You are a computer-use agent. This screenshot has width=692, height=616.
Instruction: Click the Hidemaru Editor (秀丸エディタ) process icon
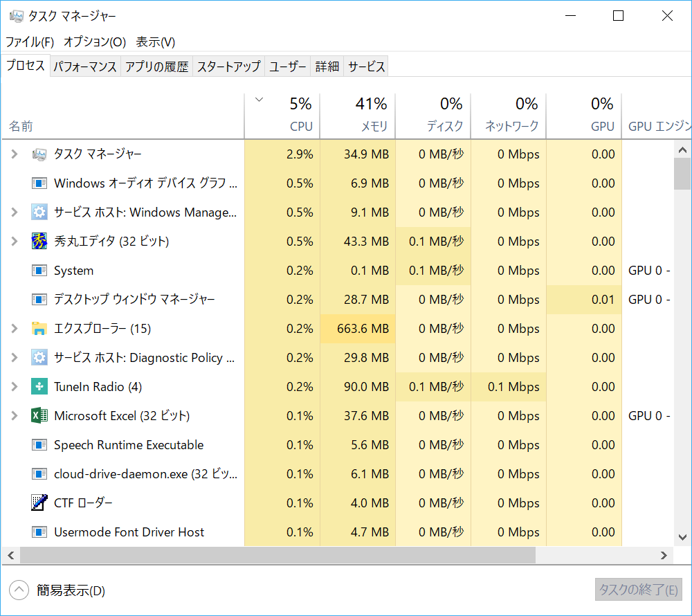point(39,242)
